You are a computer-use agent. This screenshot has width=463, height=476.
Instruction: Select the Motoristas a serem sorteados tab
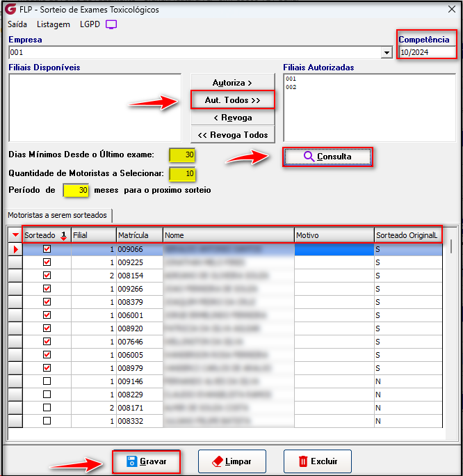[x=57, y=215]
